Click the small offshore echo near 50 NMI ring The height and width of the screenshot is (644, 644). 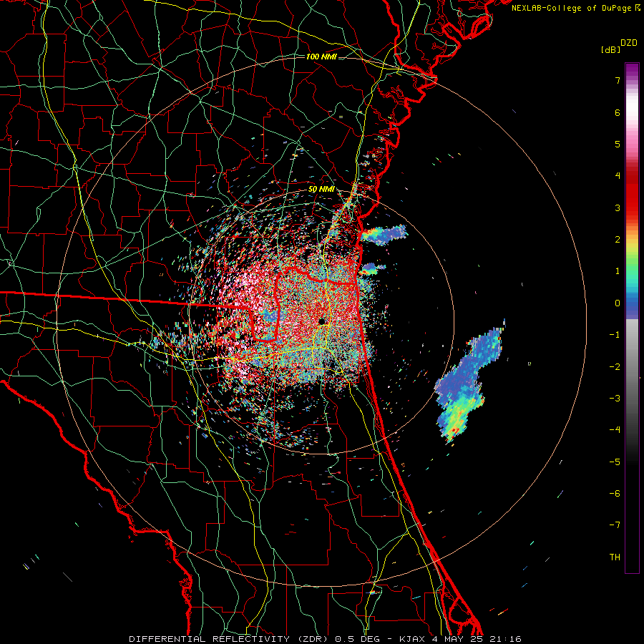(383, 235)
